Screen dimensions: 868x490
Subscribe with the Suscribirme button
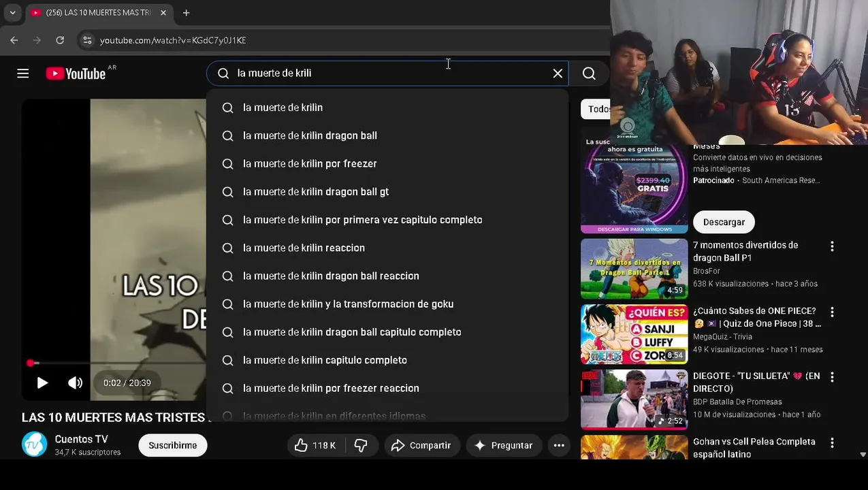point(173,445)
